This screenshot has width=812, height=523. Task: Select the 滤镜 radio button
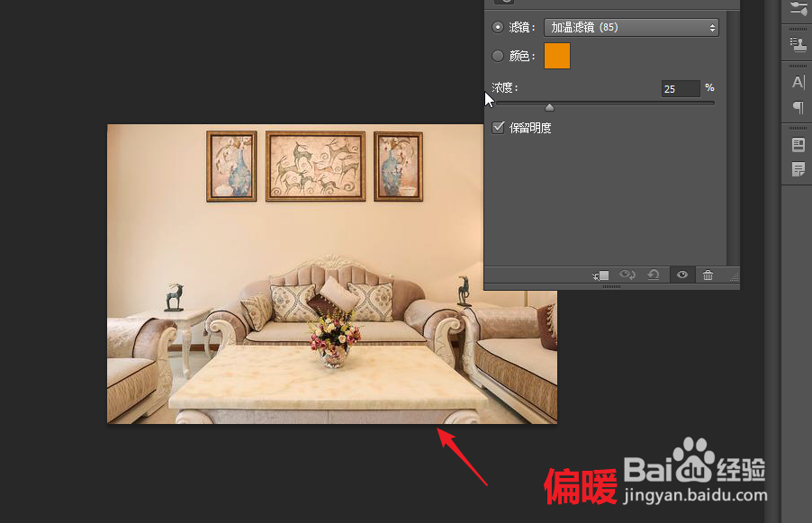(x=498, y=27)
